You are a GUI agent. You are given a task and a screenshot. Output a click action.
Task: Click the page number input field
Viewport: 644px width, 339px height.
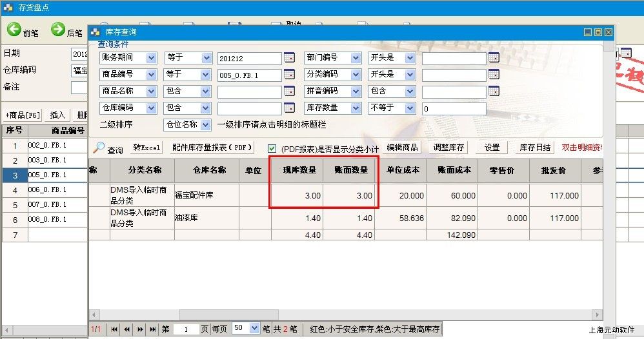coord(186,329)
